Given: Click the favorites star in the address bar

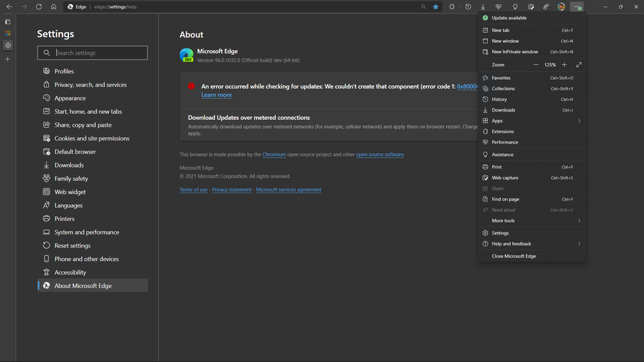Looking at the screenshot, I should (x=436, y=6).
